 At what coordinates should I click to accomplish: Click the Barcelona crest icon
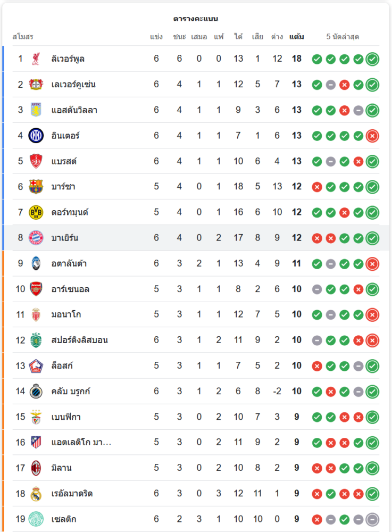coord(36,187)
